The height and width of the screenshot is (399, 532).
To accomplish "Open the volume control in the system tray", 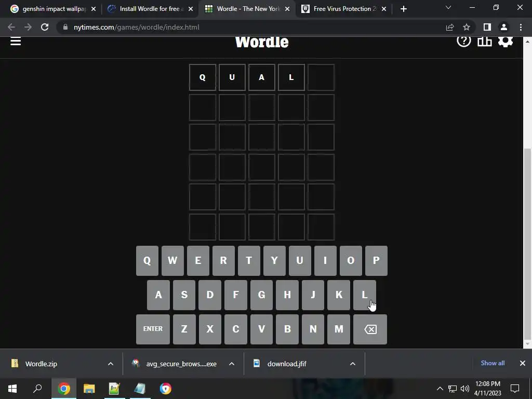I will (x=465, y=389).
